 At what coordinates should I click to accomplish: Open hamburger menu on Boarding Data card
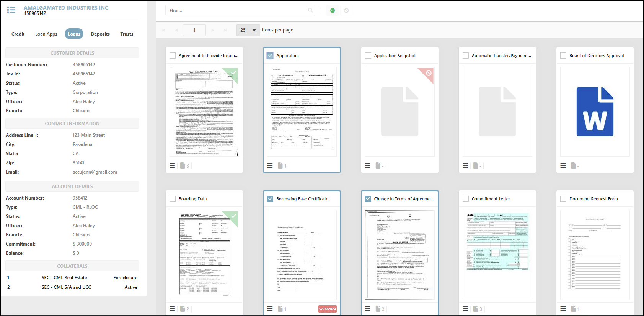point(172,309)
